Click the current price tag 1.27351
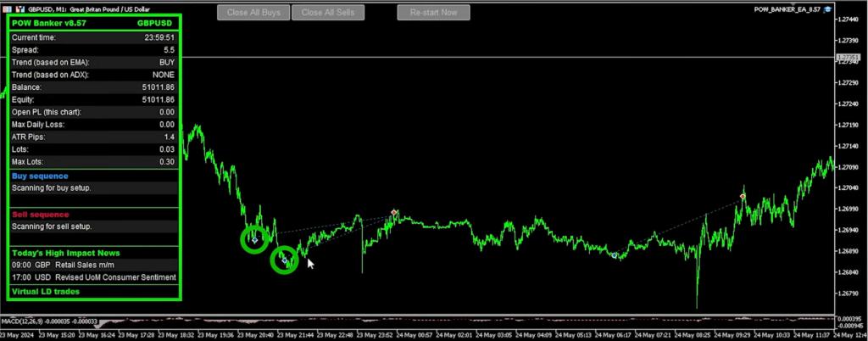868x341 pixels. click(848, 58)
